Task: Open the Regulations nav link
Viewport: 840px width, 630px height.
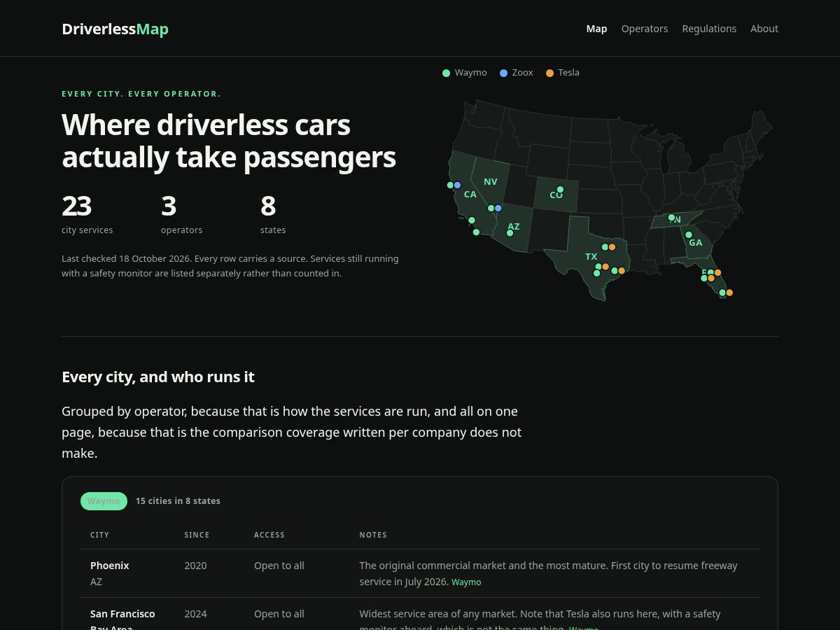Action: [x=709, y=29]
